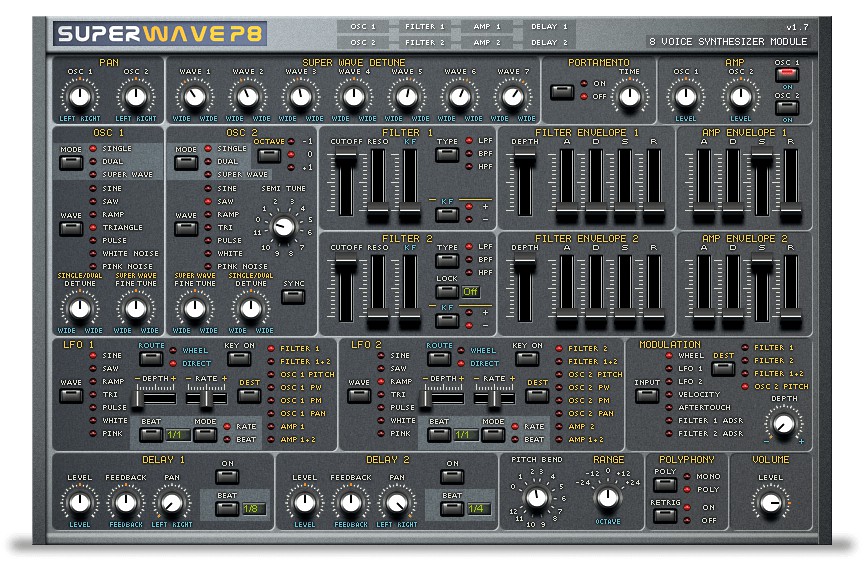The width and height of the screenshot is (864, 561).
Task: Toggle the Portamento on/off button
Action: click(x=562, y=92)
